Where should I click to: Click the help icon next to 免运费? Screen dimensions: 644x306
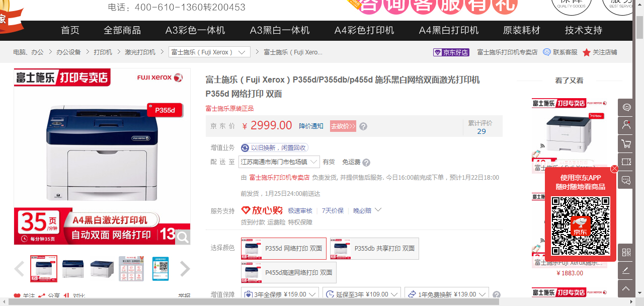click(366, 162)
